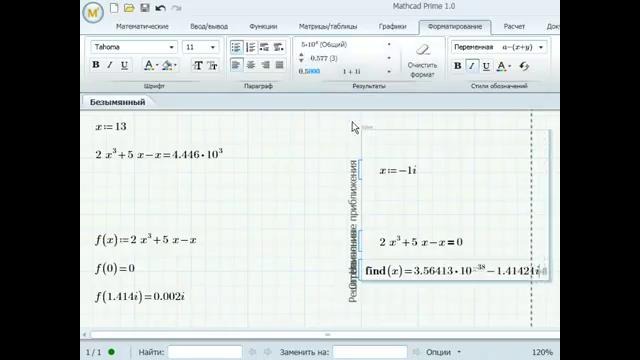Toggle italic in Стили обозначений group
The image size is (640, 360).
pos(472,66)
